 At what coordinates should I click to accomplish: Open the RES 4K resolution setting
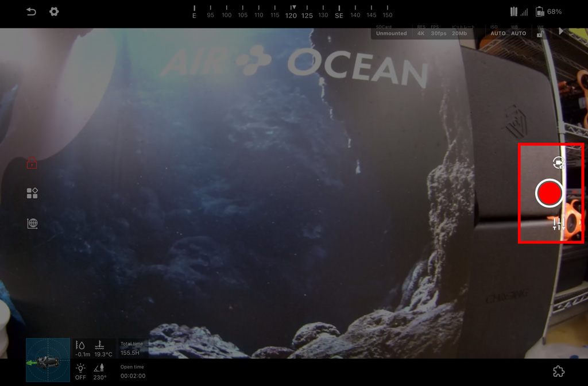coord(421,31)
